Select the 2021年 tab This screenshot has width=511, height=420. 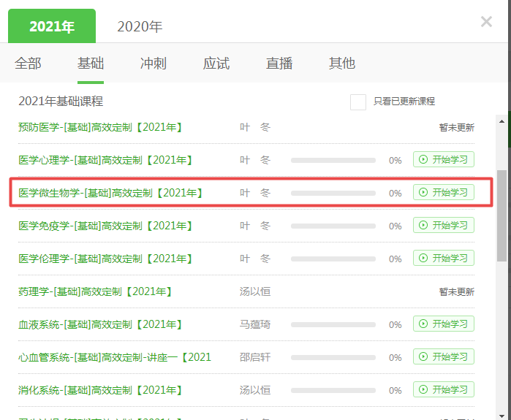pyautogui.click(x=52, y=27)
